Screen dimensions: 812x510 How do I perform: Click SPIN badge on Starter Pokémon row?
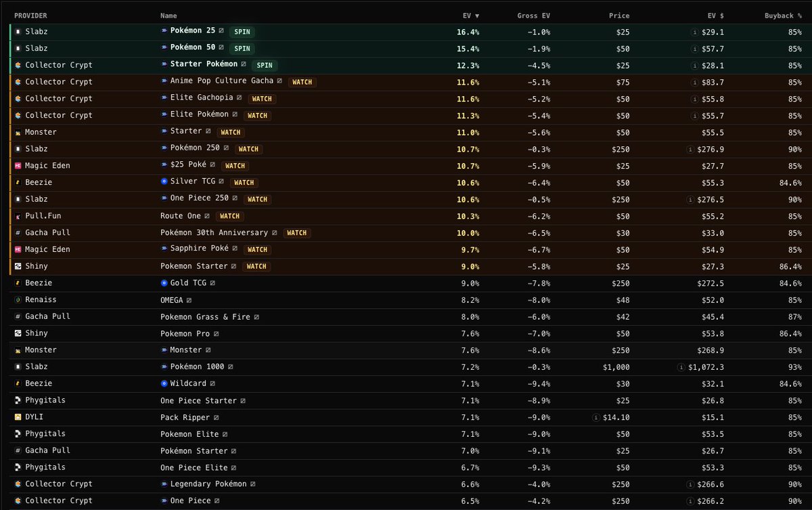pyautogui.click(x=265, y=66)
